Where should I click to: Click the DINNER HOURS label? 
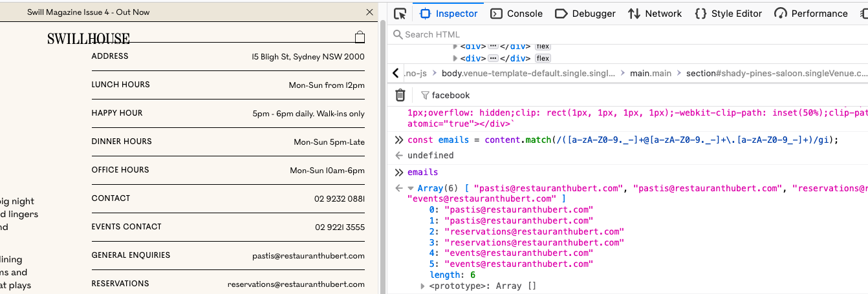[x=122, y=142]
